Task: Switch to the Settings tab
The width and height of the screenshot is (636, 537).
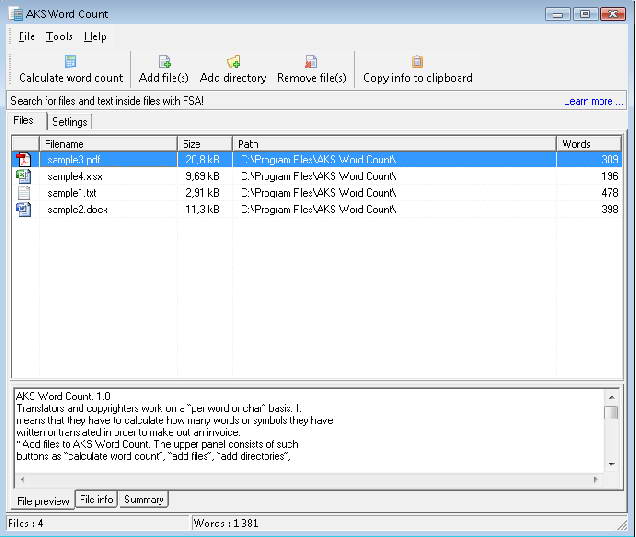Action: tap(70, 122)
